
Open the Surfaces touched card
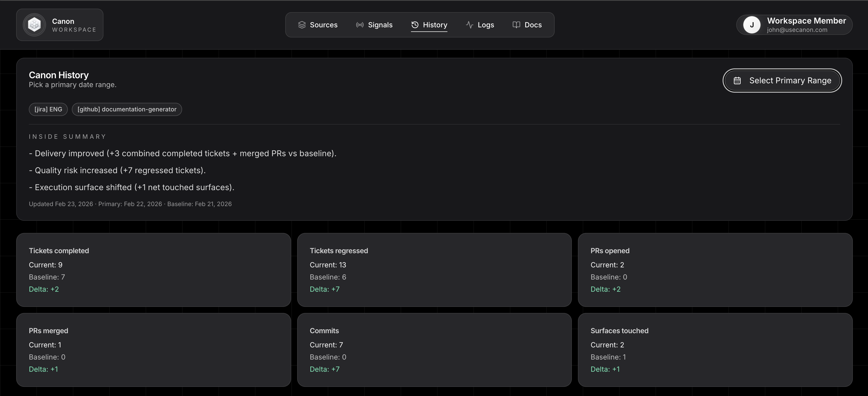(x=715, y=349)
